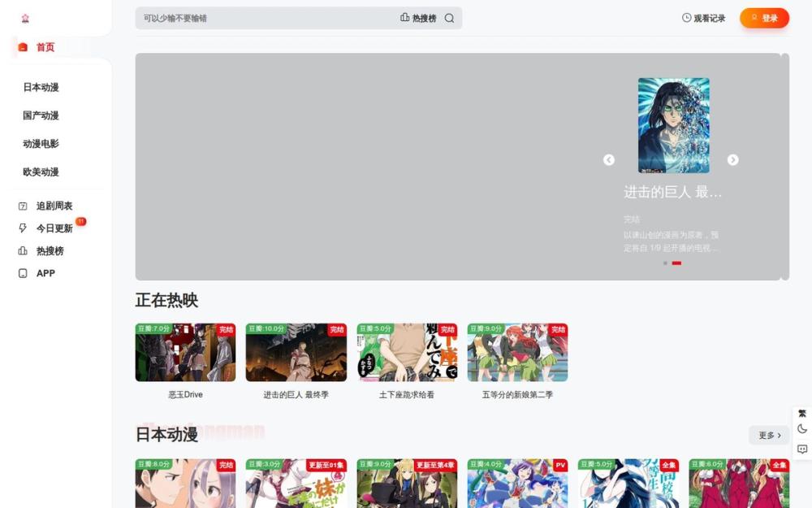Click the 恶玉Drive title text
The image size is (812, 508).
(x=185, y=394)
